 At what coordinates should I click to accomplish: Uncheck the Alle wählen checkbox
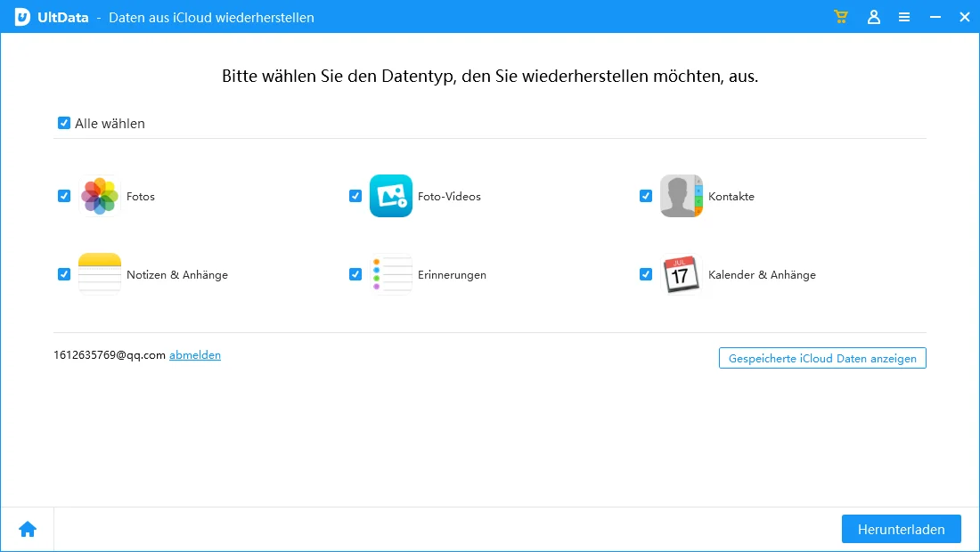64,123
